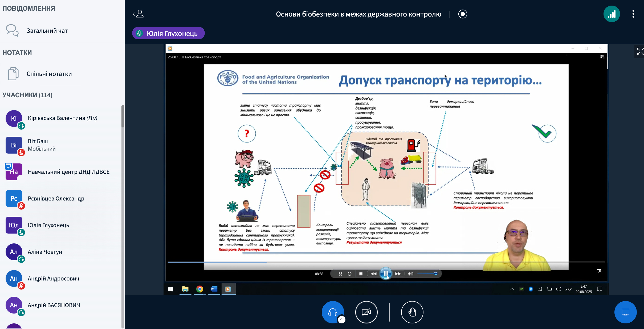Pause the media player video

(386, 274)
